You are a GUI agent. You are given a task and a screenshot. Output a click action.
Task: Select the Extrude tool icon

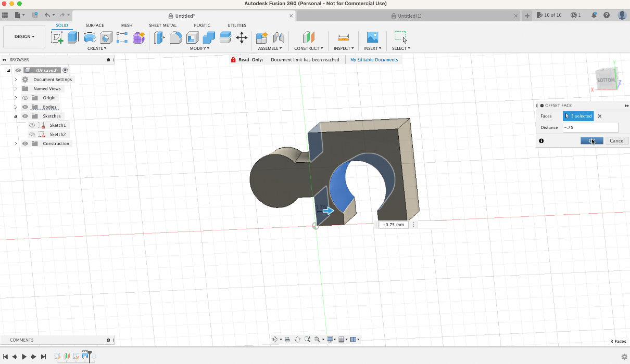73,37
